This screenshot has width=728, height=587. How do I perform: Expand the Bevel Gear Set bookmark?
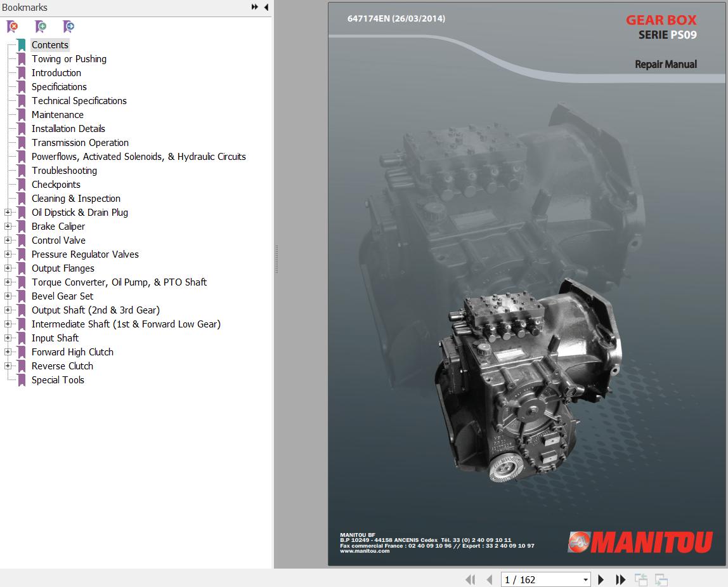(x=8, y=296)
